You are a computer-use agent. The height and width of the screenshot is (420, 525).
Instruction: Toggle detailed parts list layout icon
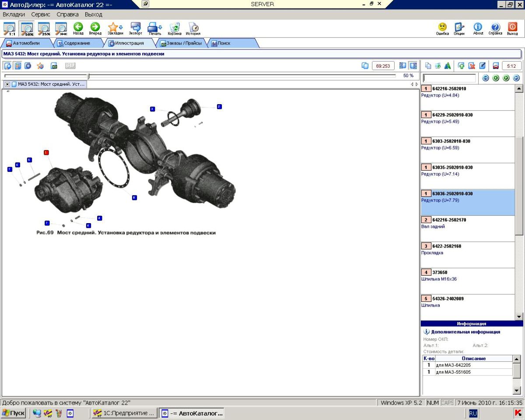pyautogui.click(x=413, y=66)
